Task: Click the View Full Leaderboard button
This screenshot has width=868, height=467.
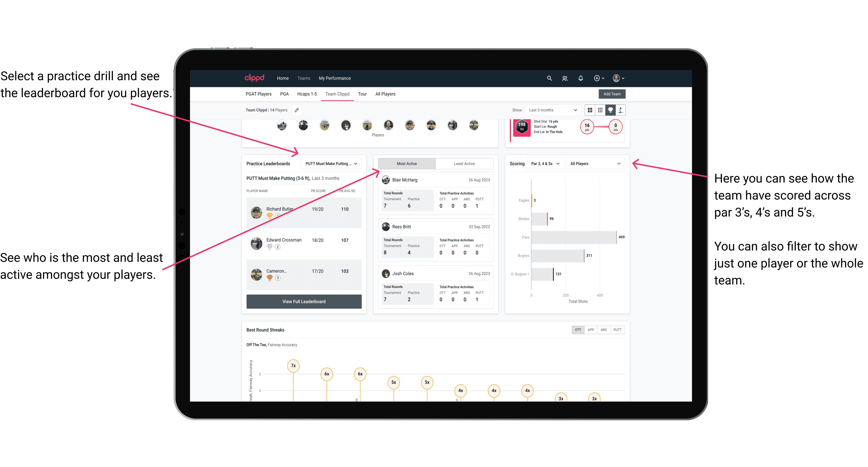Action: [304, 301]
